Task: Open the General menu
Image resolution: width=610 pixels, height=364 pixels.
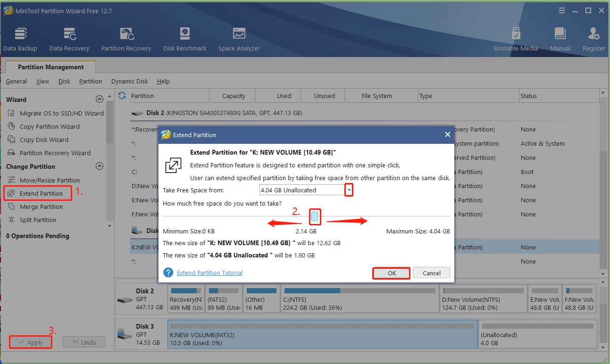Action: pyautogui.click(x=17, y=81)
